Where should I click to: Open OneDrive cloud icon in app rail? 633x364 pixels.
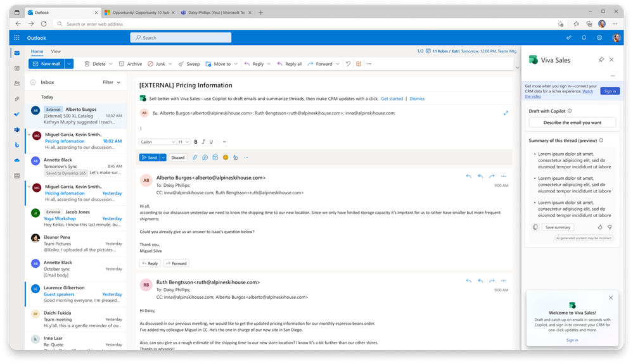16,160
